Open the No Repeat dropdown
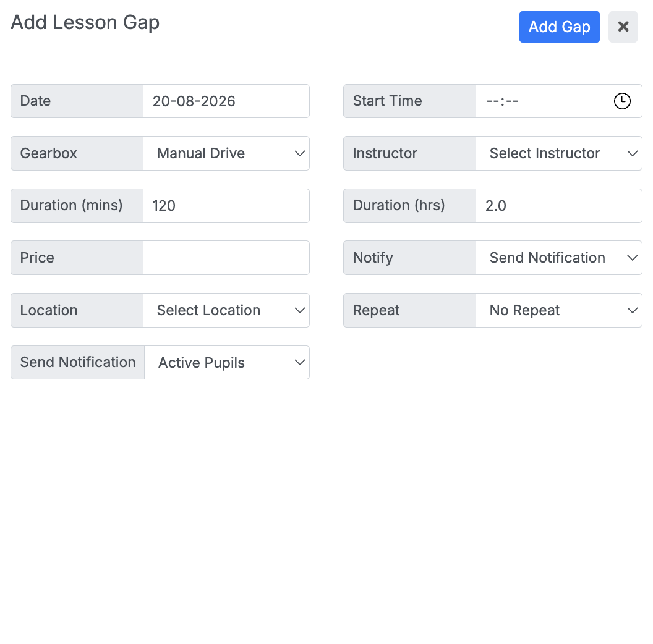Screen dimensions: 653x644 pyautogui.click(x=559, y=310)
